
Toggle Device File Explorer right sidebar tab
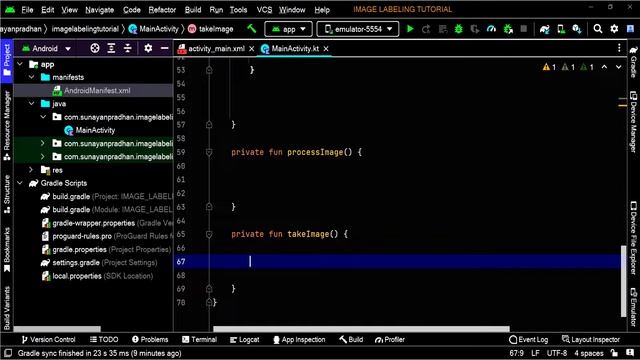click(633, 238)
